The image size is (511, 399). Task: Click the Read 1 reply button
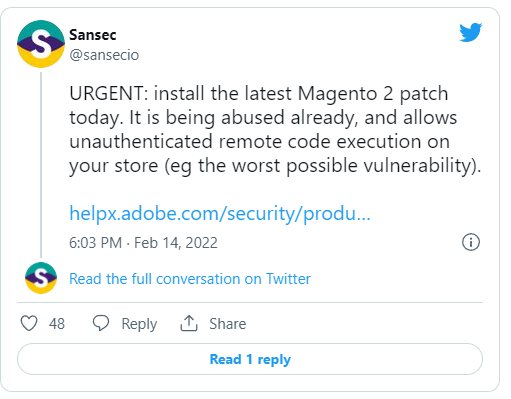tap(250, 359)
